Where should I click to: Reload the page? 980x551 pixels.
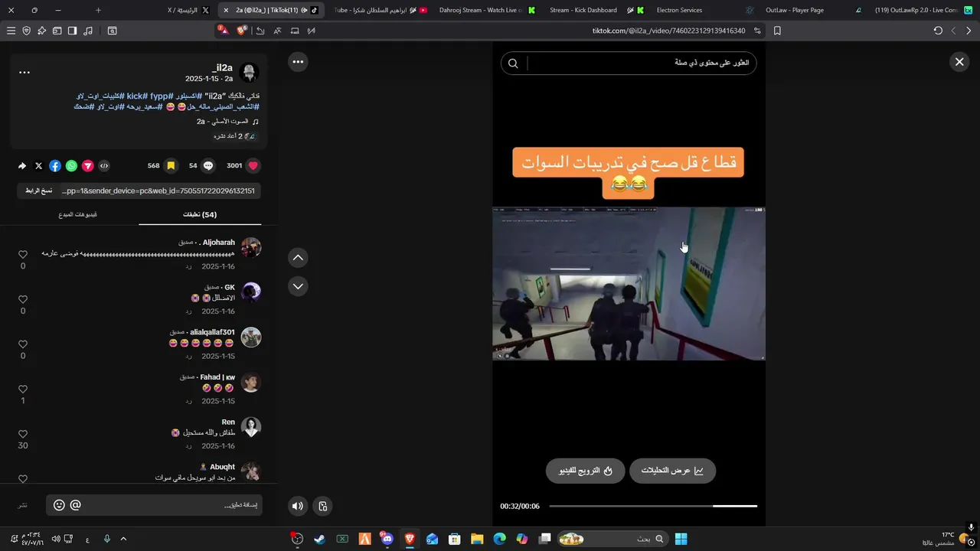coord(938,31)
